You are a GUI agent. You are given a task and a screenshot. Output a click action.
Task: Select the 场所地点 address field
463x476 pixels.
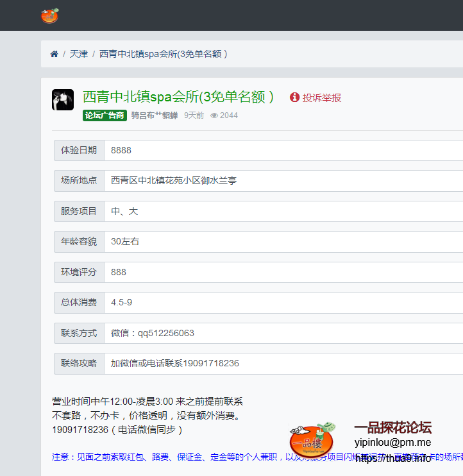[x=282, y=181]
